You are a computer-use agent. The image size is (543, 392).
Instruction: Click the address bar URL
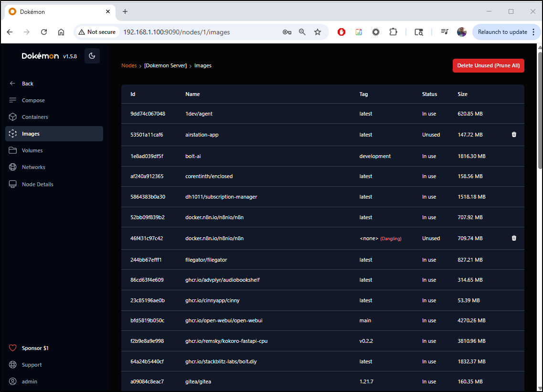coord(177,32)
